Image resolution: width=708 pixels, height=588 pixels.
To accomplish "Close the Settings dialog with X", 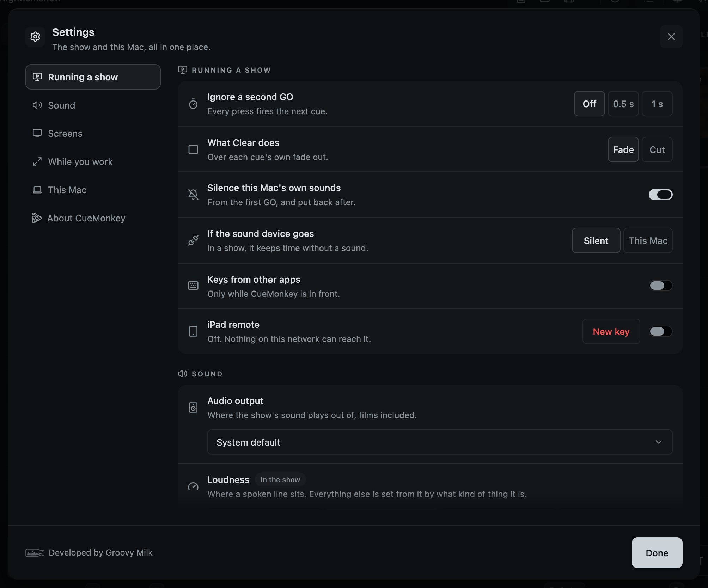I will point(671,37).
